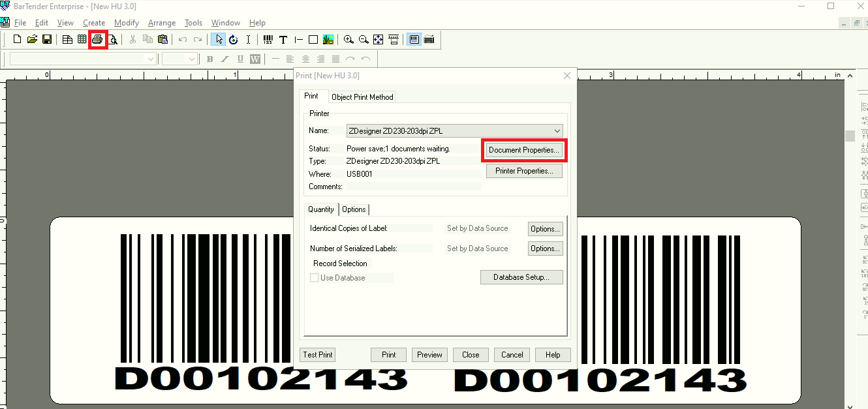Open the Create menu

click(x=94, y=23)
